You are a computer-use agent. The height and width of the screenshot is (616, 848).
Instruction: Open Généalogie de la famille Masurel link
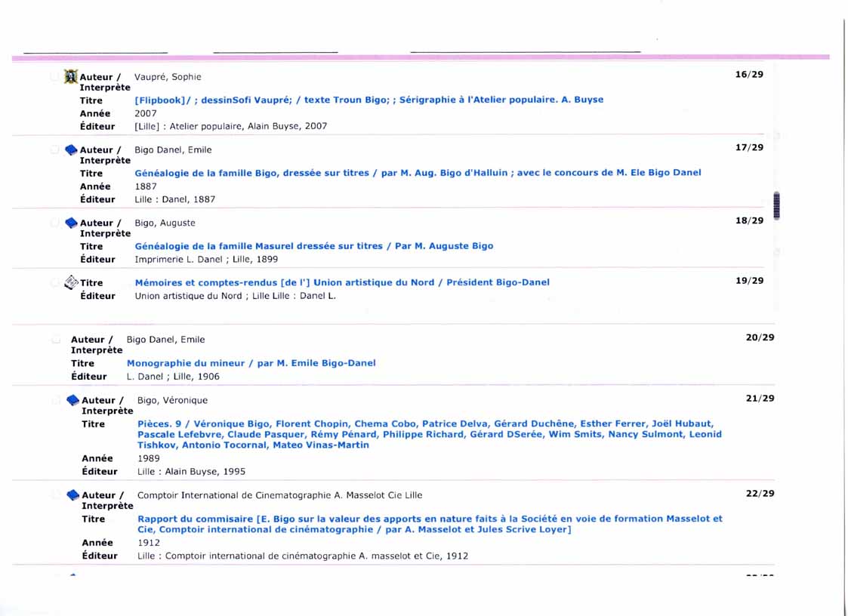click(313, 245)
